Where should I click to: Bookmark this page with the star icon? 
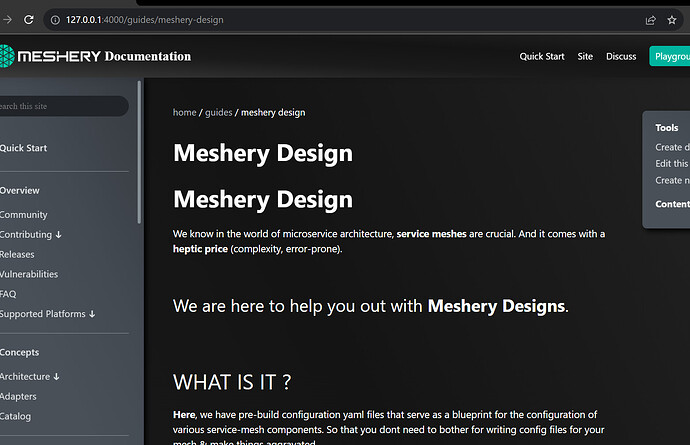click(x=672, y=20)
